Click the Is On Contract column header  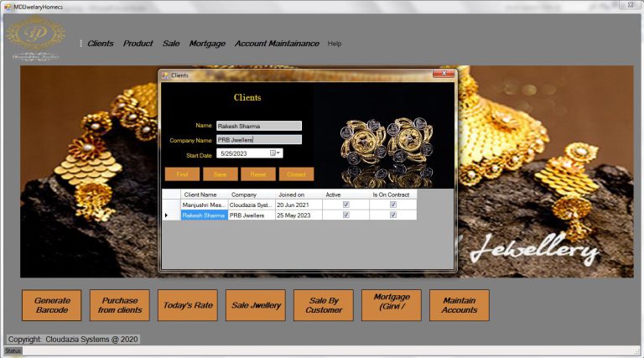393,195
